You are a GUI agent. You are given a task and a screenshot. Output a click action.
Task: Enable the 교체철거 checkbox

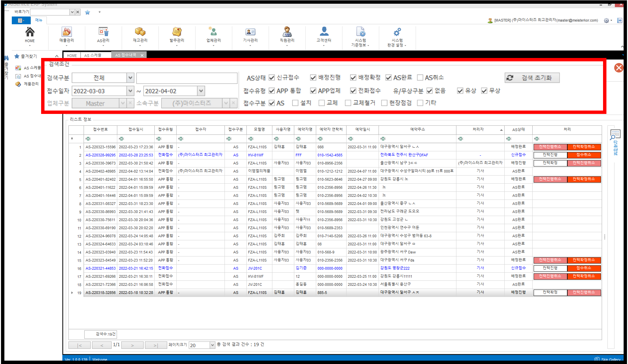click(x=348, y=103)
